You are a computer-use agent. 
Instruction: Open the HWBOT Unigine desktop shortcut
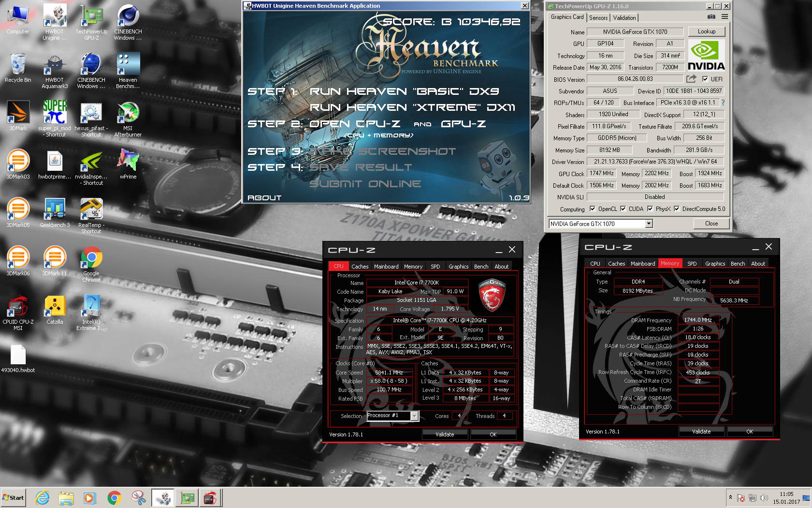click(55, 22)
